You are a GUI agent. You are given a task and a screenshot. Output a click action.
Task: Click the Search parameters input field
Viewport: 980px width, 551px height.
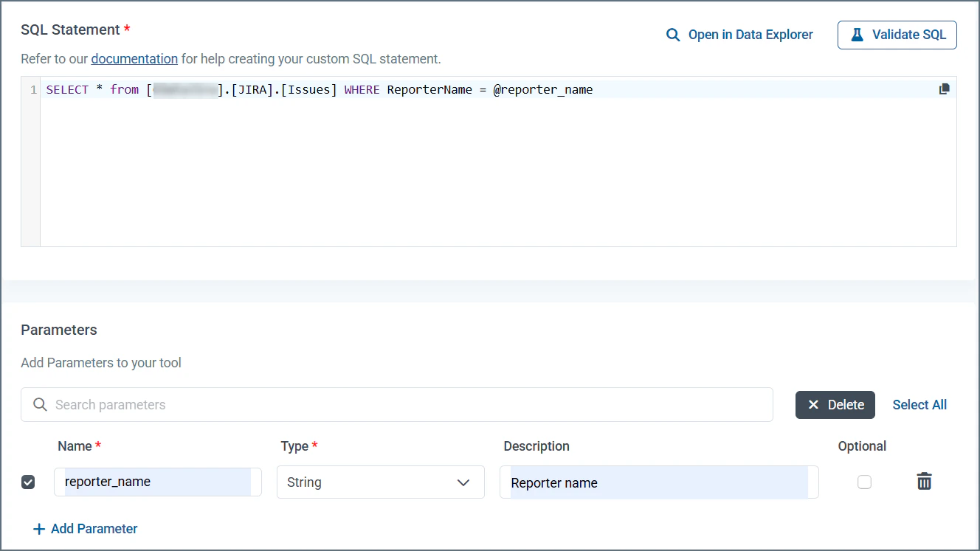pos(295,404)
